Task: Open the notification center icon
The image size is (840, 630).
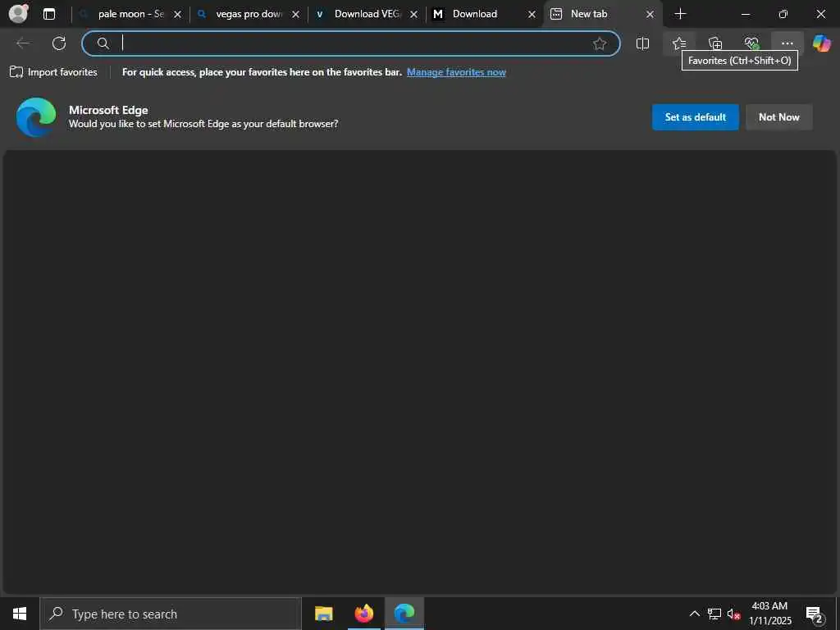Action: coord(814,614)
